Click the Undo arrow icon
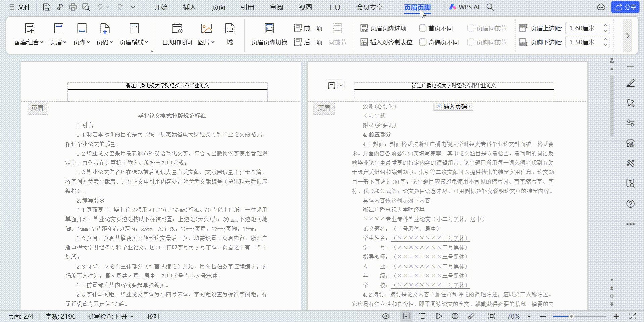Image resolution: width=644 pixels, height=322 pixels. (x=100, y=7)
